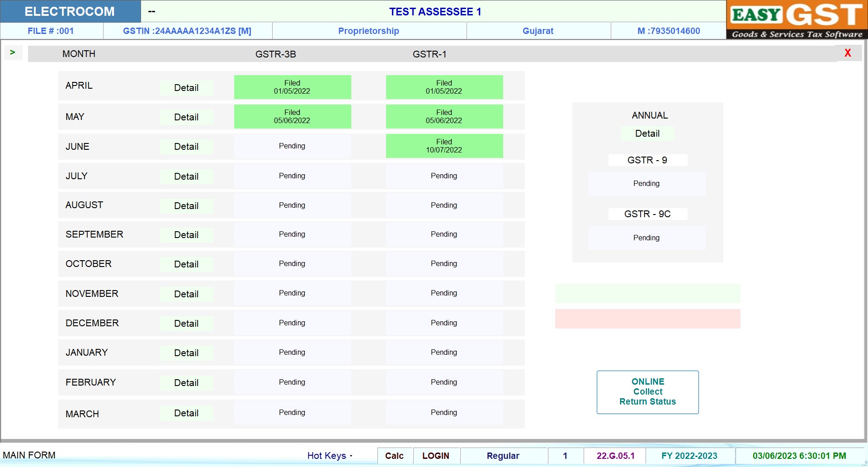Open the Calc tool in status bar

394,456
